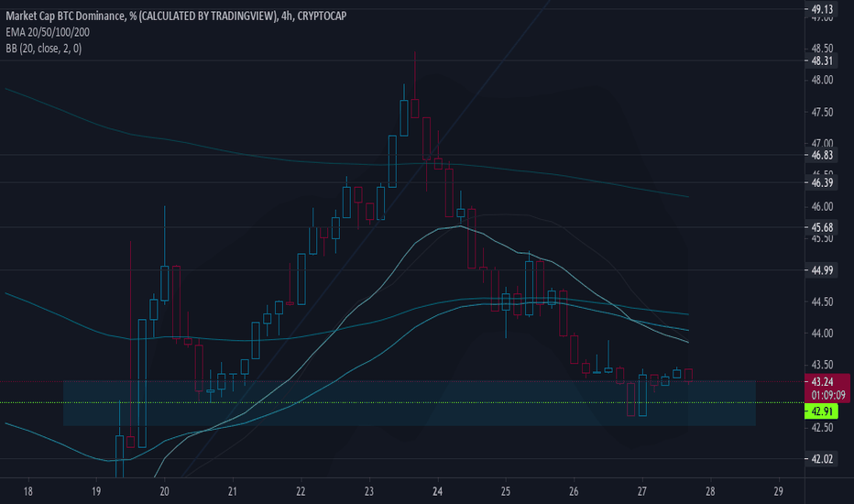Viewport: 854px width, 504px height.
Task: Select the blue support zone rectangle
Action: 410,403
